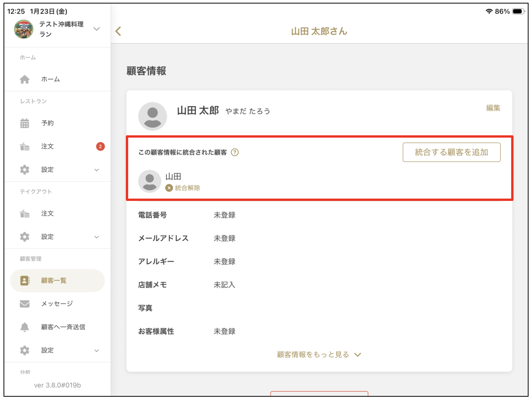This screenshot has width=532, height=400.
Task: Click the takeout orders icon
Action: pyautogui.click(x=24, y=213)
